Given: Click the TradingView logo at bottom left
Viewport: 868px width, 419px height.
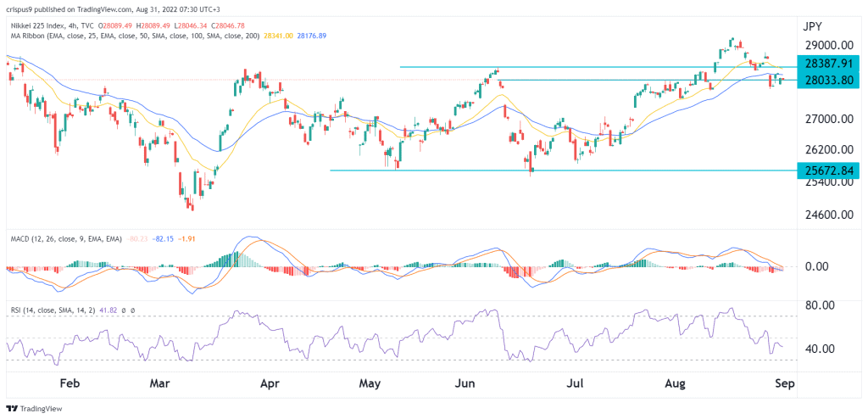Looking at the screenshot, I should [x=34, y=409].
